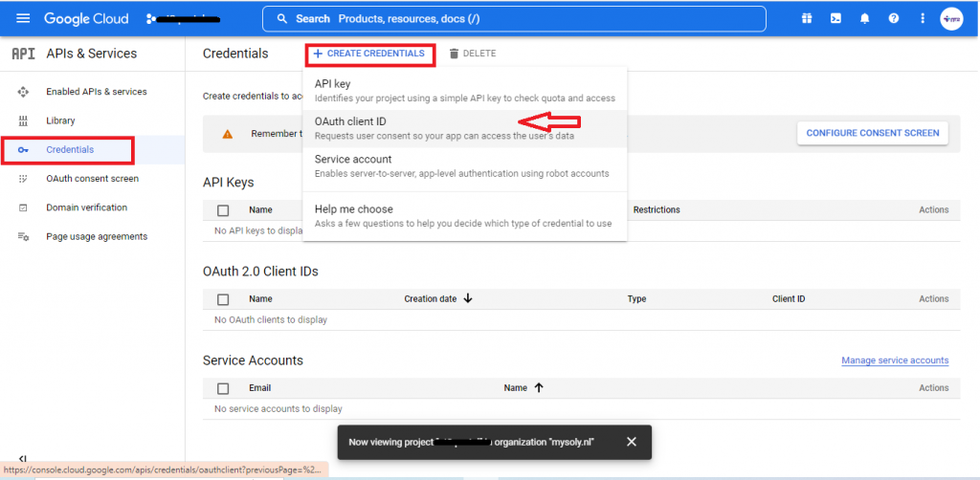Click the Domain verification sidebar icon
980x480 pixels.
pyautogui.click(x=23, y=207)
